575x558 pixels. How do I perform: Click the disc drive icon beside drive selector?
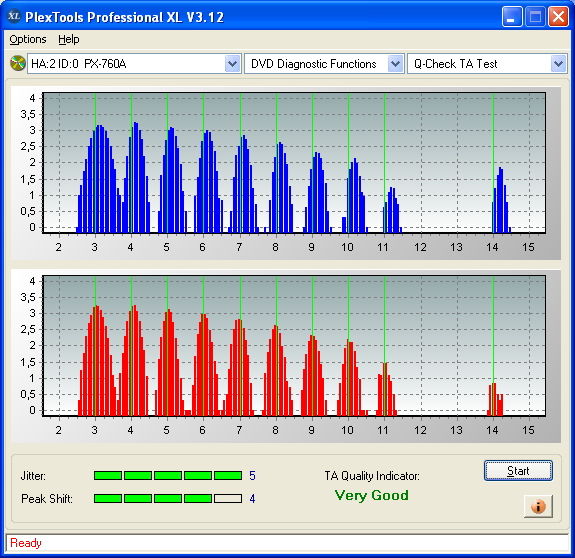17,63
